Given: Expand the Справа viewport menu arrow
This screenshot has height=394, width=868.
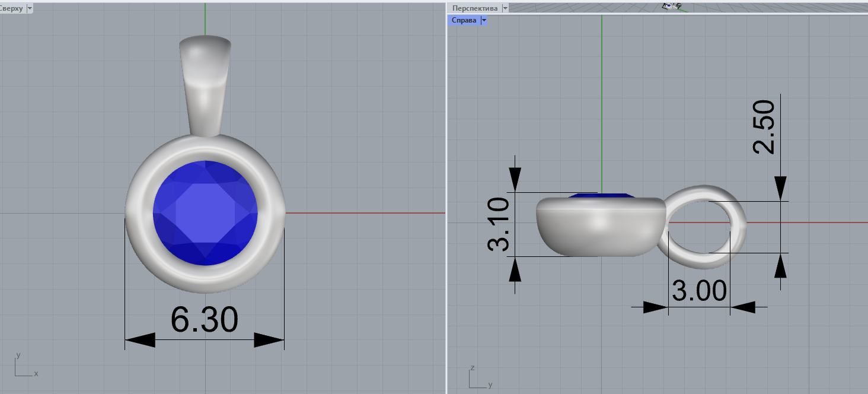Looking at the screenshot, I should pos(484,20).
